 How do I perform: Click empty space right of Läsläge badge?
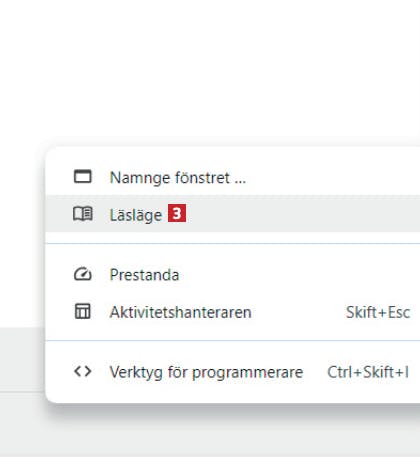point(300,214)
